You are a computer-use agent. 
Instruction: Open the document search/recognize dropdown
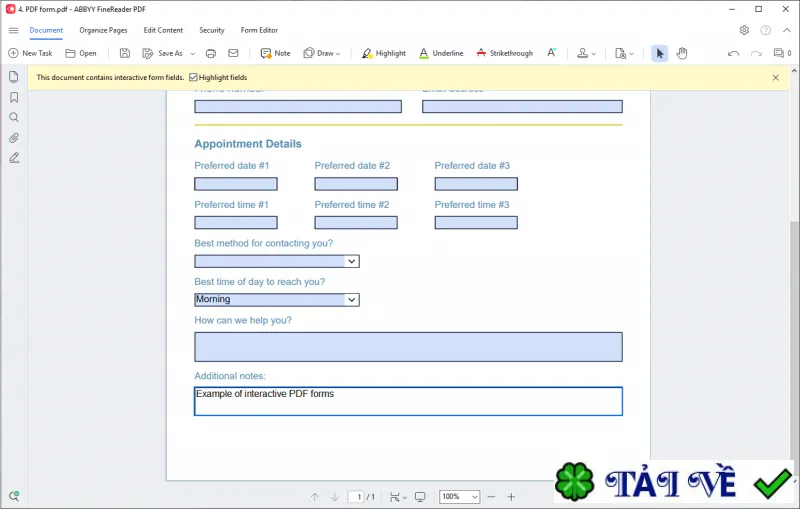[624, 53]
